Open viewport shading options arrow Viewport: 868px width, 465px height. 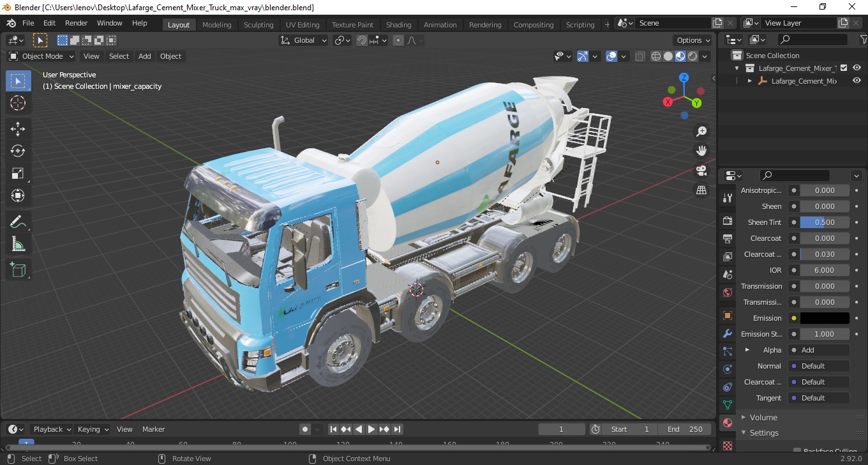tap(705, 56)
